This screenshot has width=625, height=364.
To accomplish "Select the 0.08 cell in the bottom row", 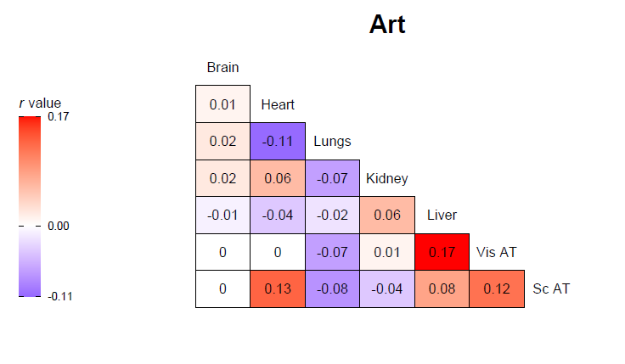I will (x=442, y=289).
